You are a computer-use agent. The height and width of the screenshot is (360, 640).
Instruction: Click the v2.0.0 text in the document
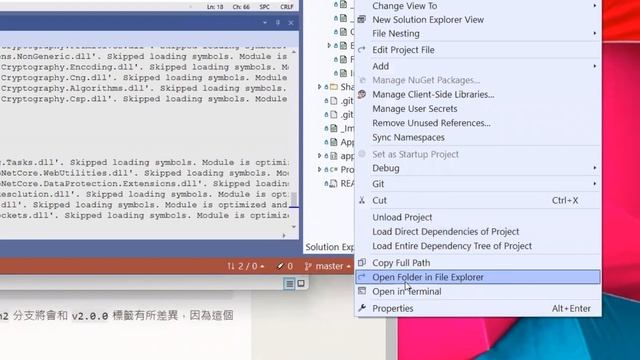pyautogui.click(x=90, y=316)
